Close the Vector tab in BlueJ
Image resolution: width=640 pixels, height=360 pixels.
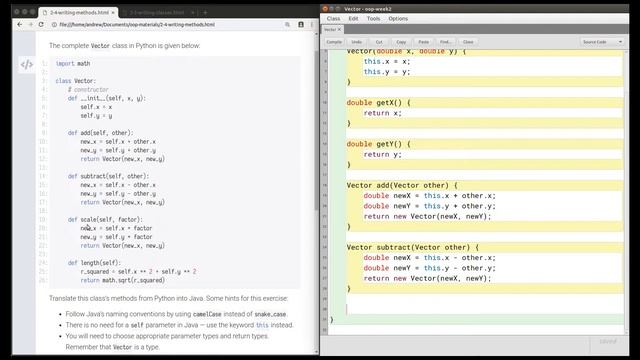click(x=339, y=29)
